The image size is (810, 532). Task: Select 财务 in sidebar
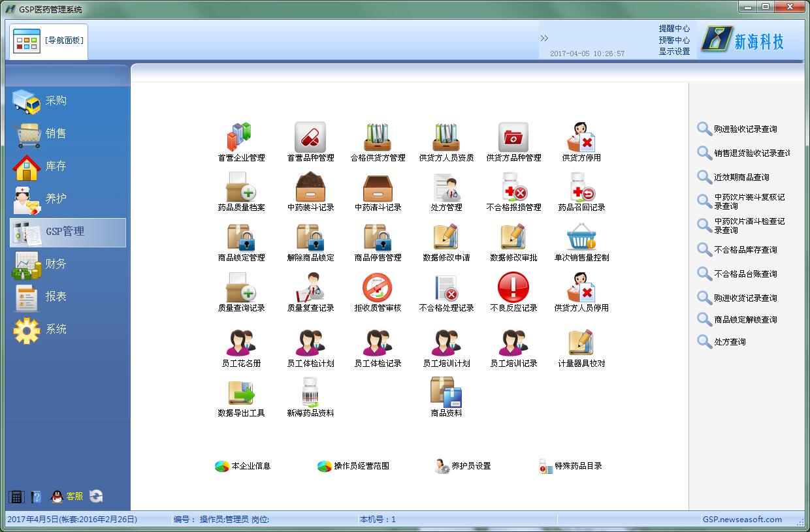(x=68, y=264)
